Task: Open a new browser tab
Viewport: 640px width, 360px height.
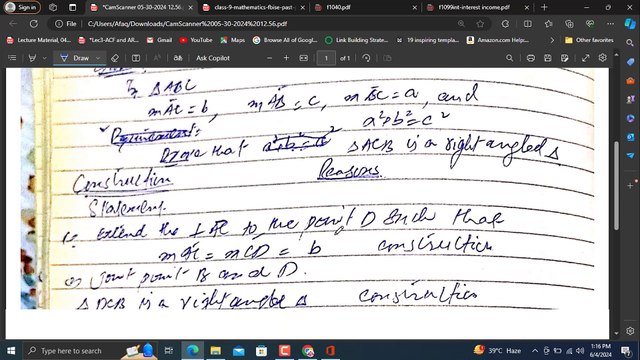Action: [x=544, y=7]
